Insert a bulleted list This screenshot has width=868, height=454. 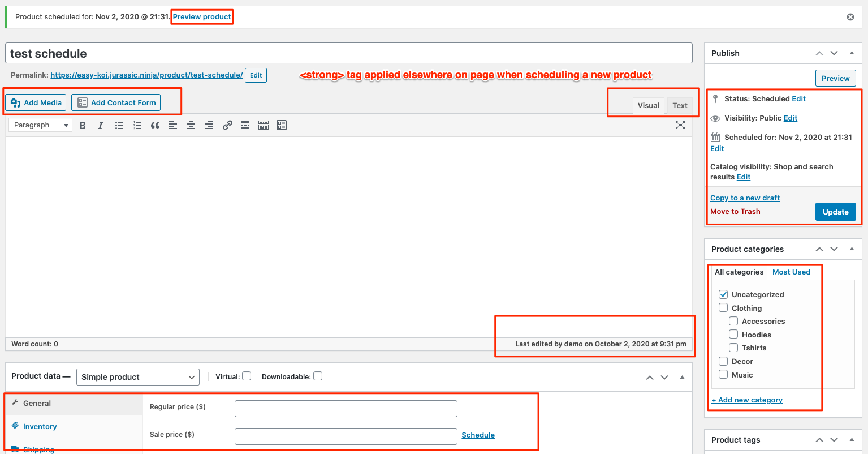point(119,125)
